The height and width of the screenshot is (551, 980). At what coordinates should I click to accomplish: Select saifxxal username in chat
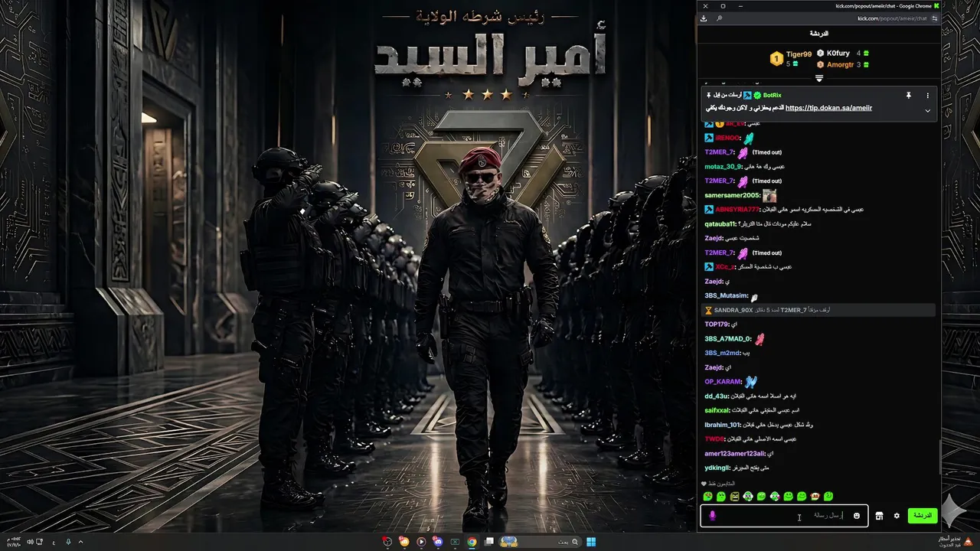717,410
